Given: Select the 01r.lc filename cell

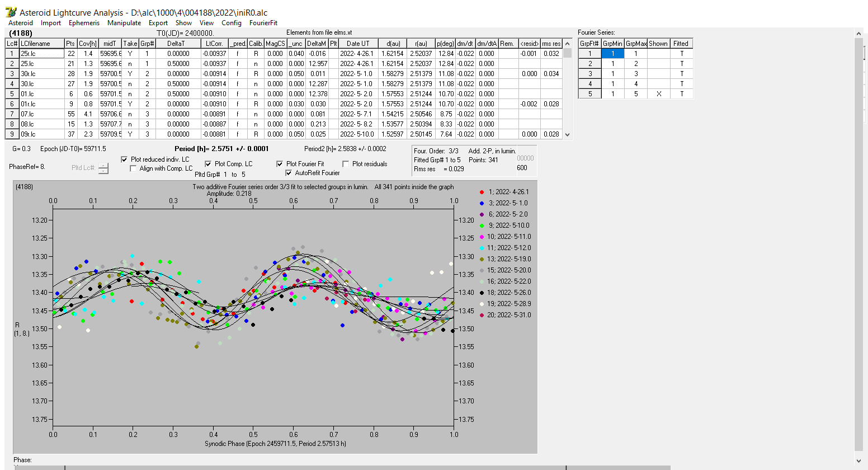Looking at the screenshot, I should coord(42,104).
